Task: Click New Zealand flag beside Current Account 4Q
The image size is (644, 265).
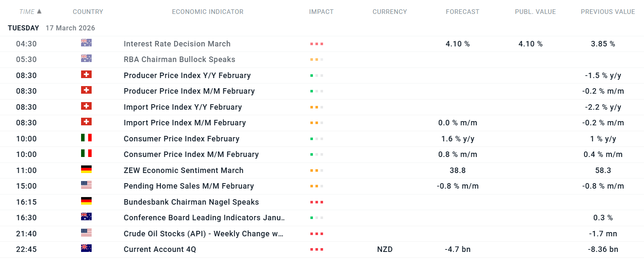Action: point(86,249)
